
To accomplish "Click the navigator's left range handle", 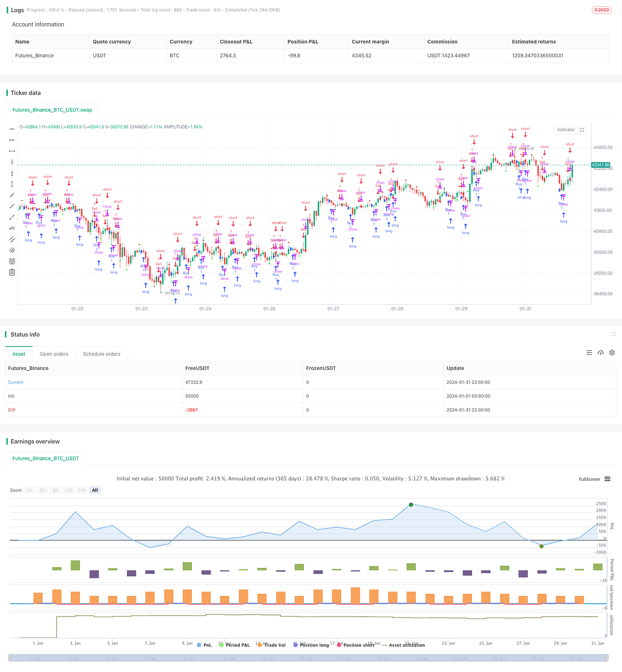I will pyautogui.click(x=10, y=658).
